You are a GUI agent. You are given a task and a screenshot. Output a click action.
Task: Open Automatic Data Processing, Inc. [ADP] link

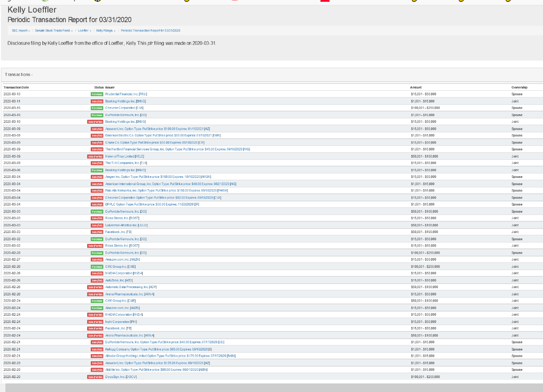(130, 287)
